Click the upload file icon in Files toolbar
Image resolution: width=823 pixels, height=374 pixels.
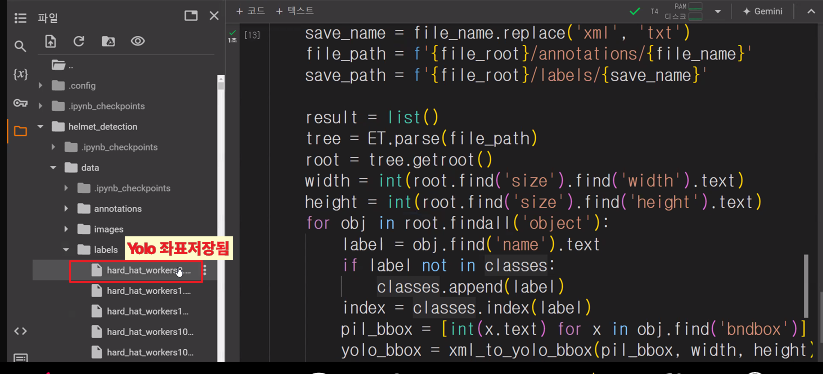pos(50,41)
